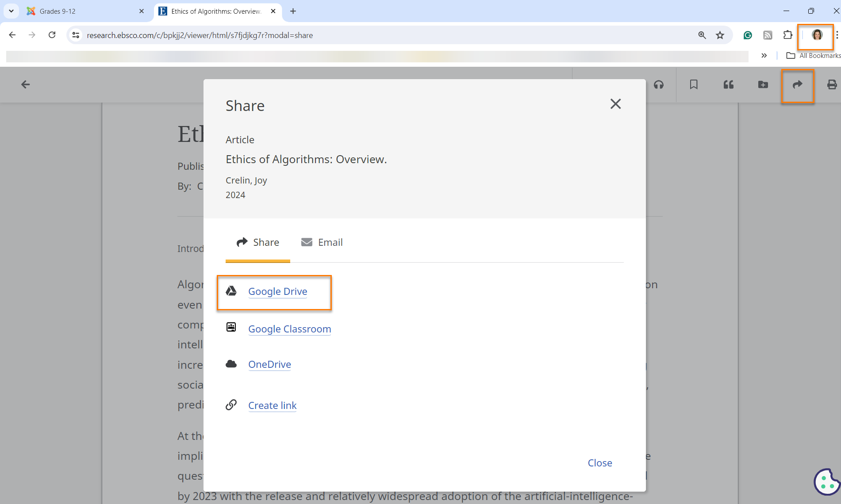
Task: Click the Google Classroom icon
Action: pyautogui.click(x=231, y=327)
